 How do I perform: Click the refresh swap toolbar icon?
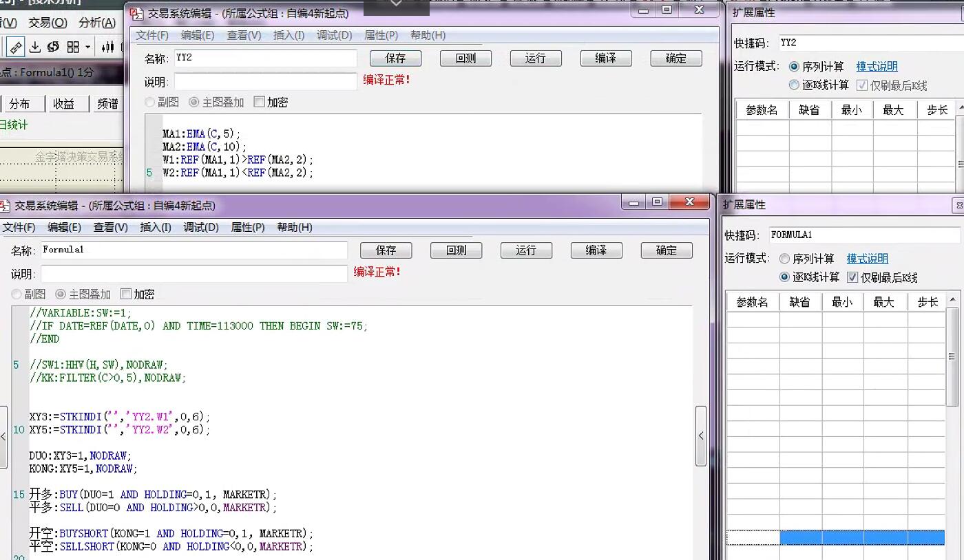click(53, 47)
